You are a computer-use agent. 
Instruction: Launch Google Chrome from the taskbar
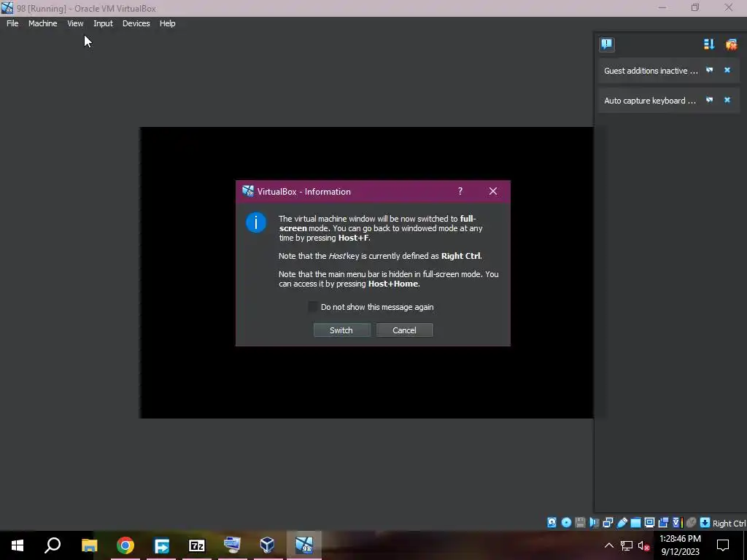point(125,545)
